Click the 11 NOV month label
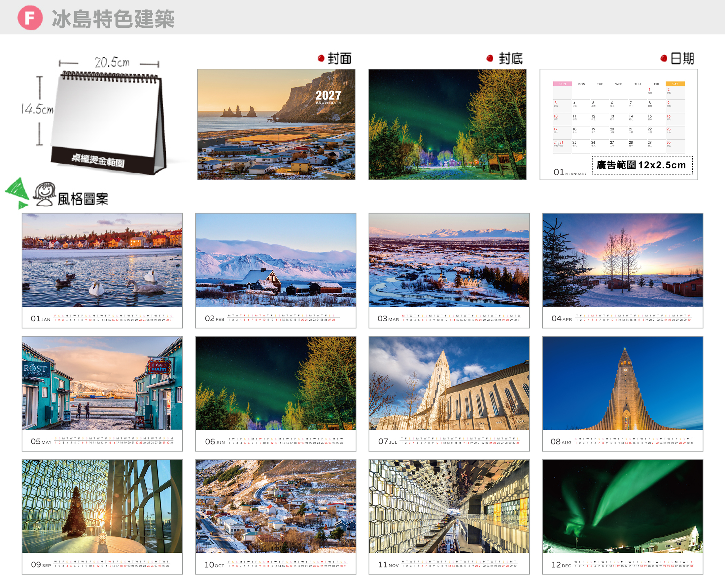This screenshot has height=588, width=725. pos(388,565)
